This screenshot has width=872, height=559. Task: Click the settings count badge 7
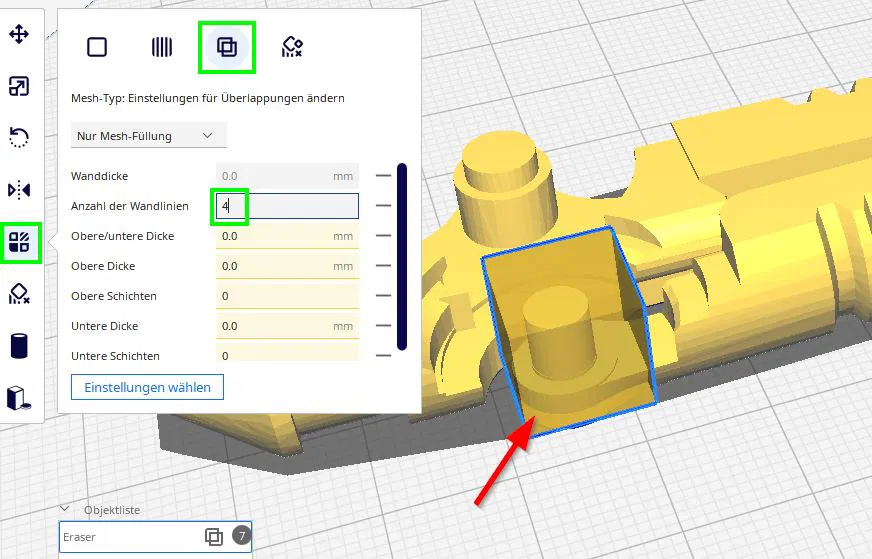point(241,536)
